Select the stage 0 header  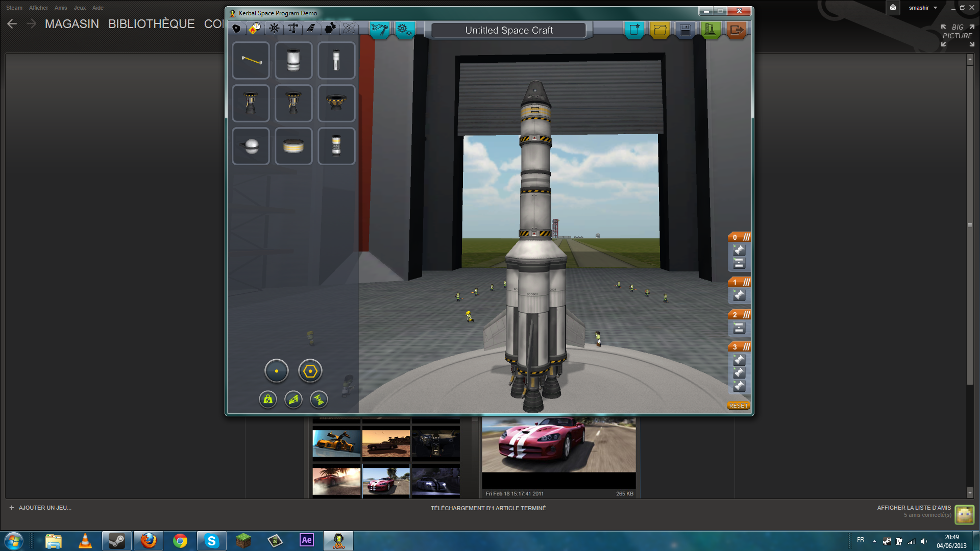[739, 237]
